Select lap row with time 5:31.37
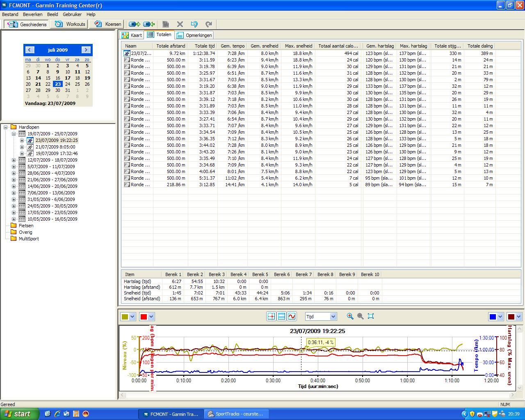 point(308,178)
